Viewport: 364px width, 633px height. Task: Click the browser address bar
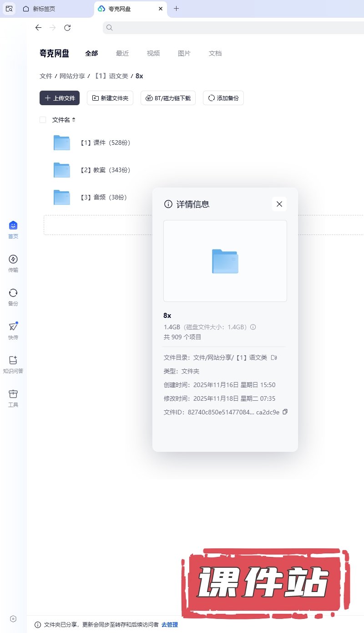tap(232, 28)
